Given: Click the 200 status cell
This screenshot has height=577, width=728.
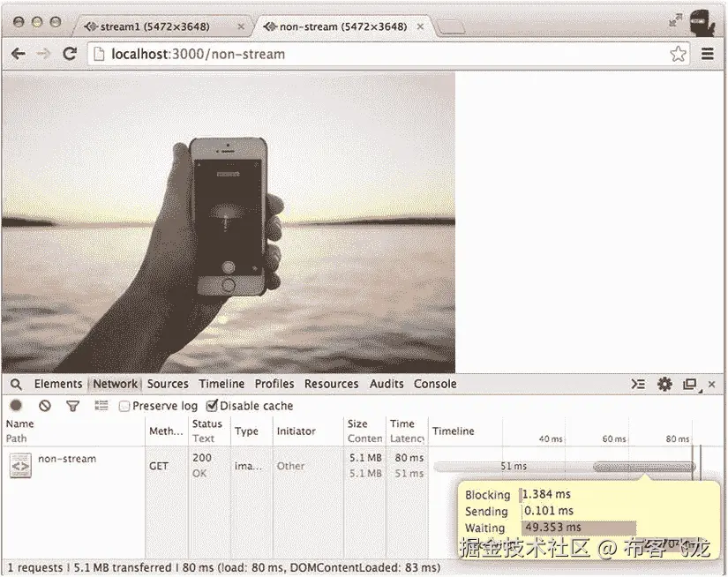Looking at the screenshot, I should (x=202, y=458).
